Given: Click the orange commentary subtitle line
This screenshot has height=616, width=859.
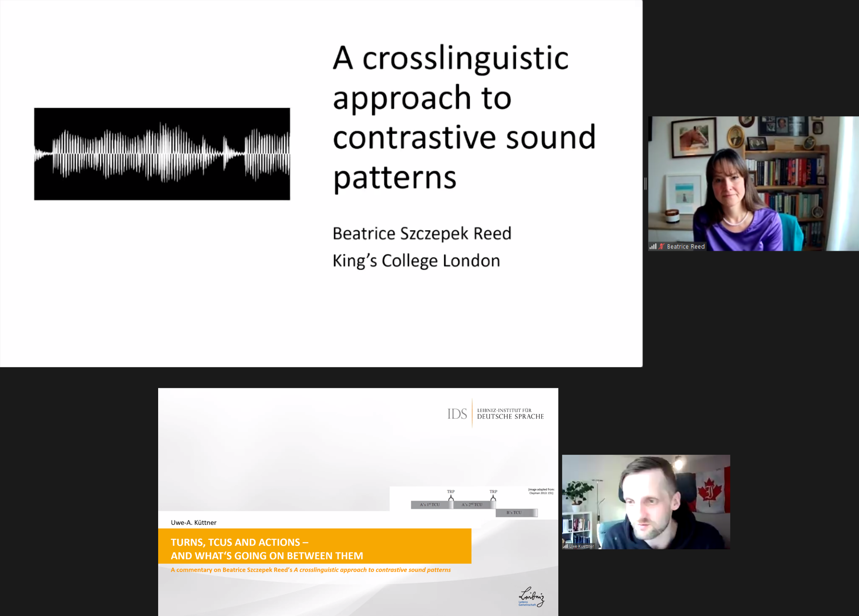Looking at the screenshot, I should (x=311, y=570).
